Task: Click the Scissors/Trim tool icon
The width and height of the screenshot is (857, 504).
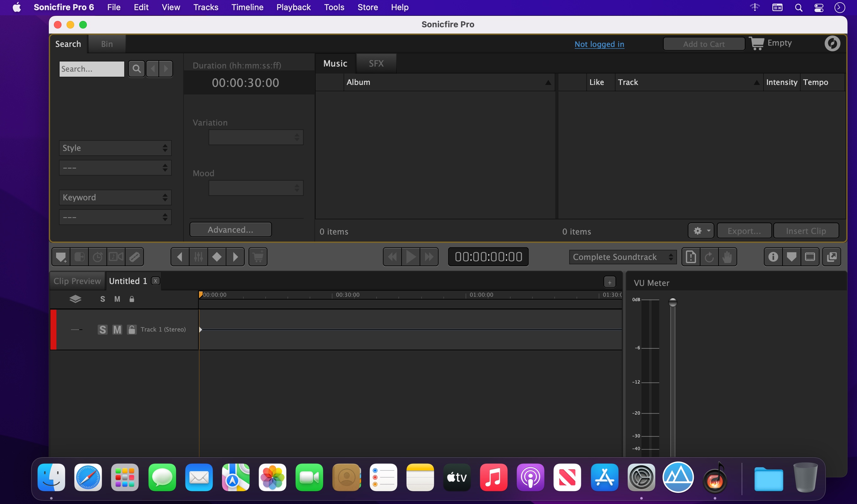Action: click(x=135, y=256)
